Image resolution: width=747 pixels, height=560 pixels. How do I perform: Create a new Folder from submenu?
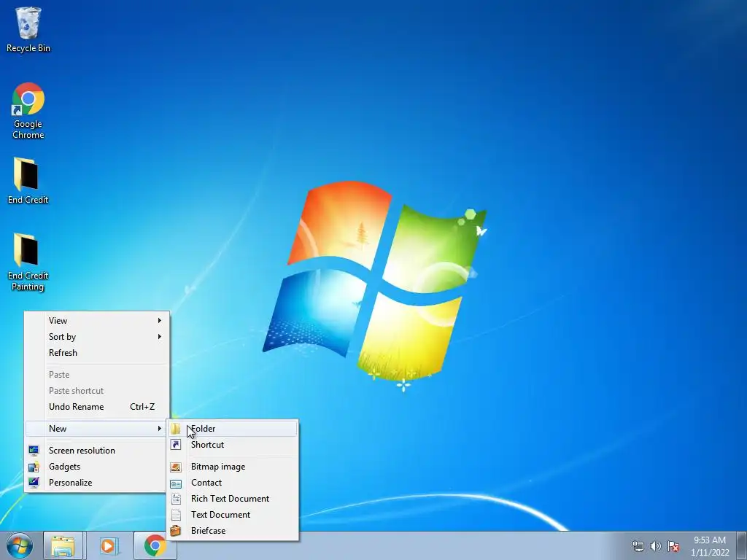click(x=233, y=429)
